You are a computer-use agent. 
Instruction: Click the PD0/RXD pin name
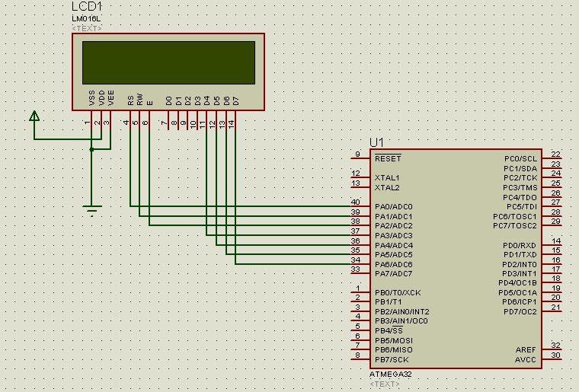pos(520,245)
